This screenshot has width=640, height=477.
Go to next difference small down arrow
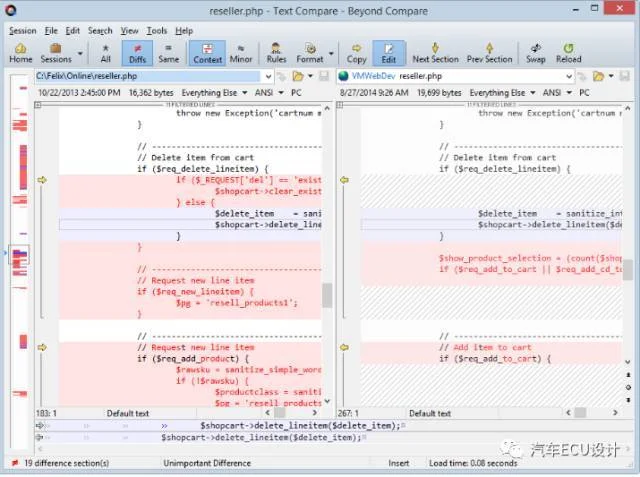[628, 400]
